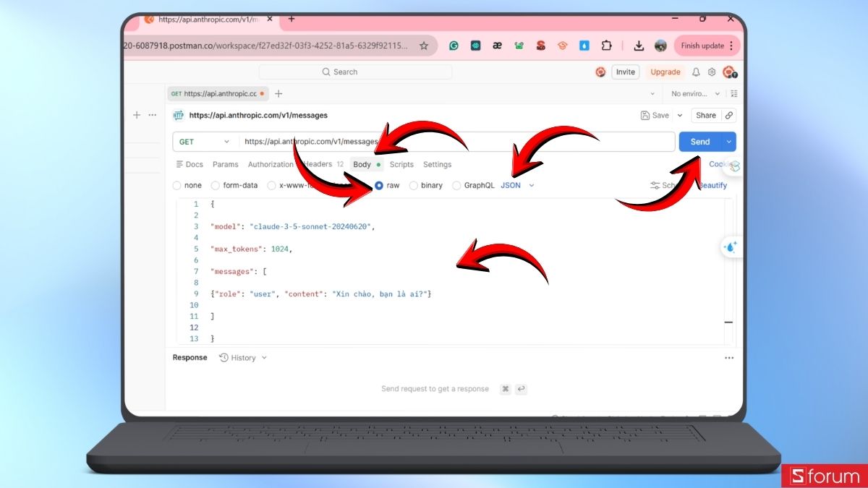This screenshot has height=488, width=868.
Task: Open the sidebar more options ellipsis
Action: (152, 115)
